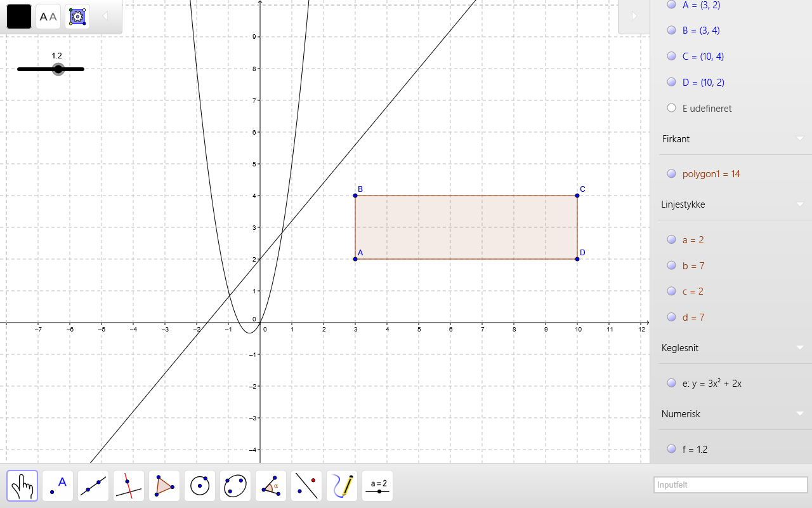Screen dimensions: 812x508
Task: Collapse the Firkant section
Action: coord(800,139)
